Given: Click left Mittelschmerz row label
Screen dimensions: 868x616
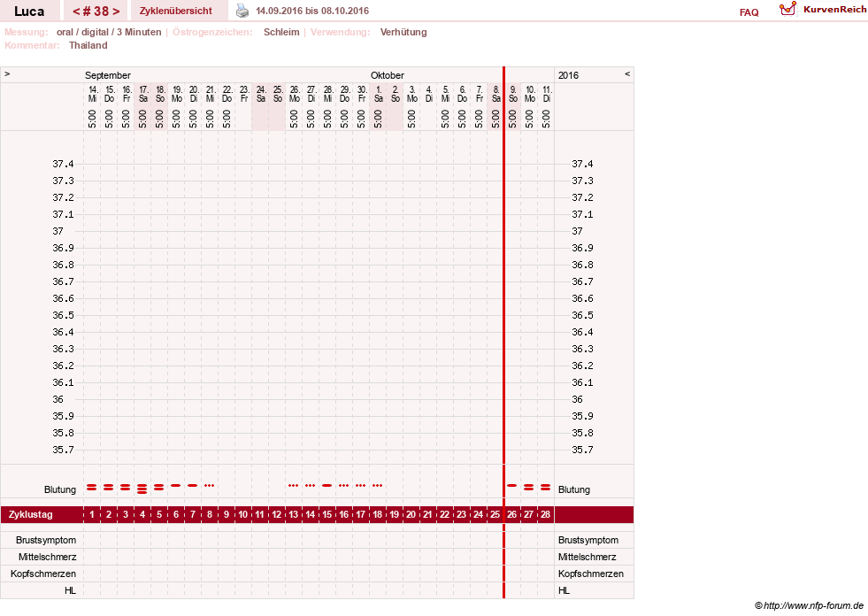Looking at the screenshot, I should tap(47, 557).
